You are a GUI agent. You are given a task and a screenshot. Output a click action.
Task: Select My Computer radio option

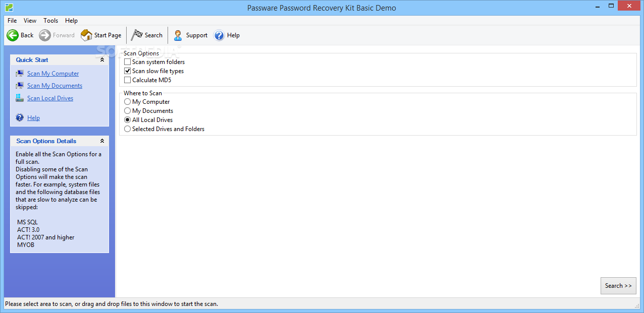(128, 102)
